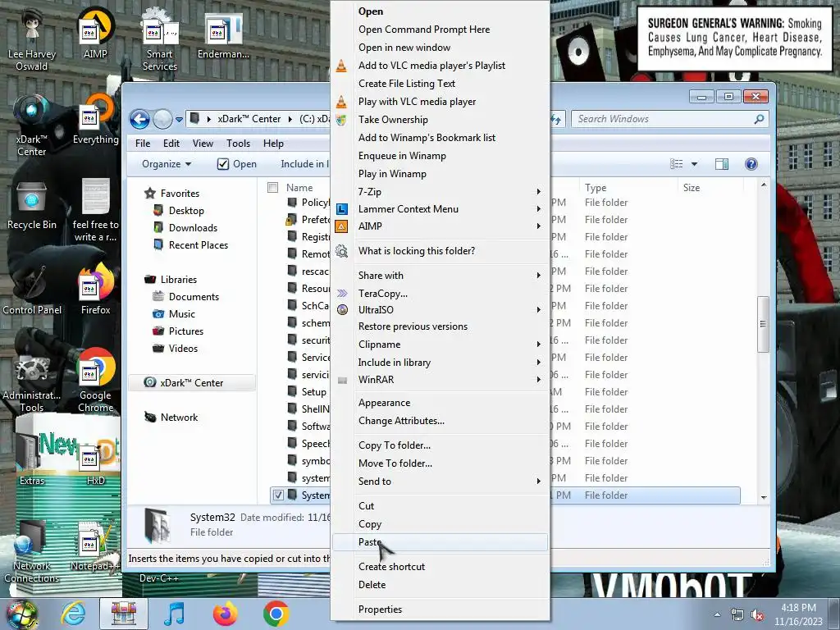Open the Recycle Bin on desktop
840x630 pixels.
coord(32,204)
